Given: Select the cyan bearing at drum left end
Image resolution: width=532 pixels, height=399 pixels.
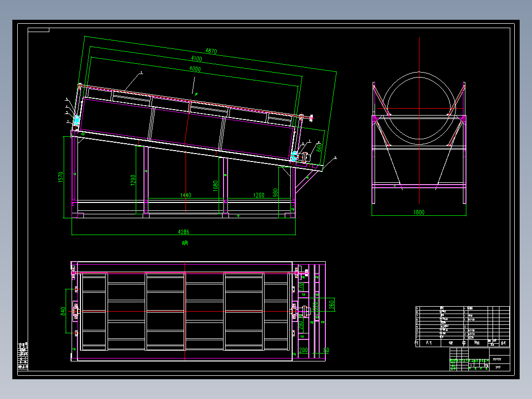Looking at the screenshot, I should tap(76, 120).
